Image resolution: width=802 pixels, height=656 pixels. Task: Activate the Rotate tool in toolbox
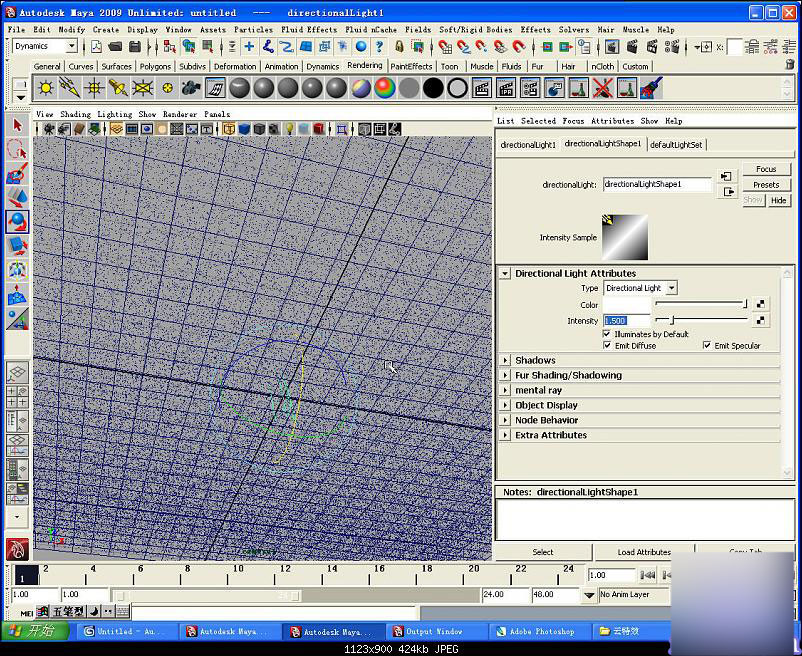click(x=17, y=221)
